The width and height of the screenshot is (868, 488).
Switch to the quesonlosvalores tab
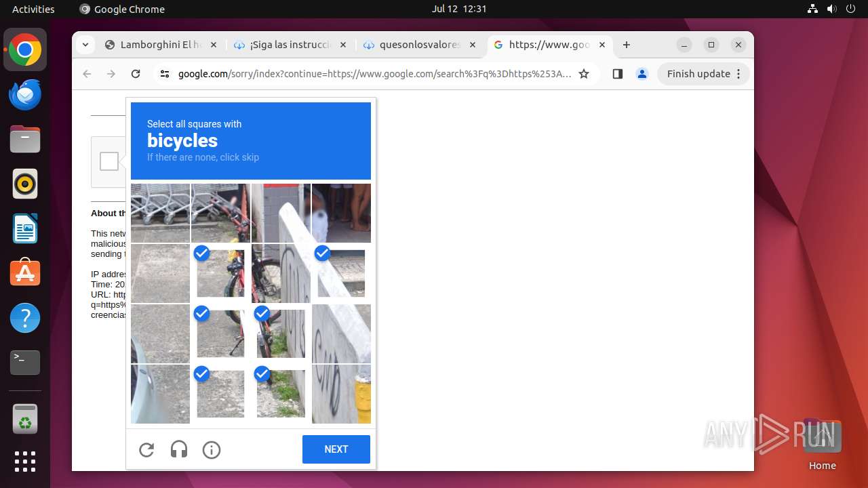click(x=420, y=45)
